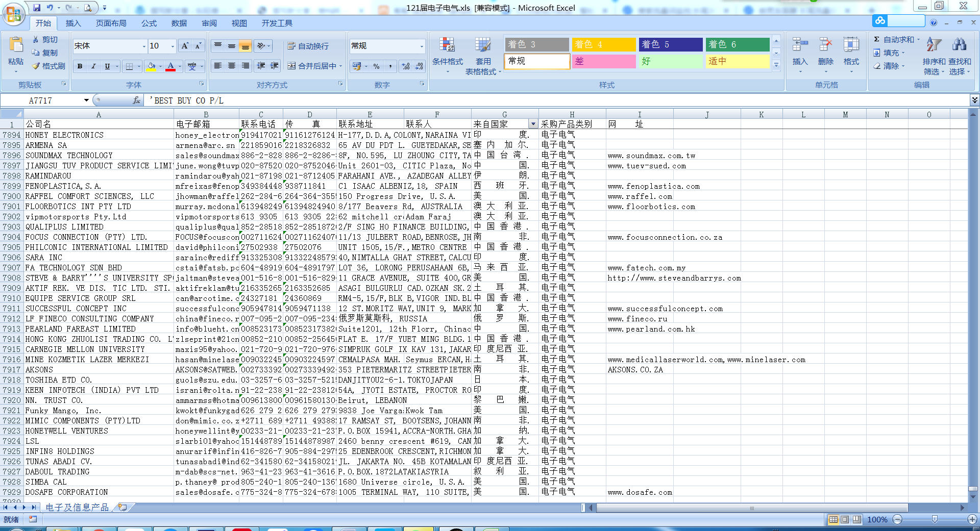This screenshot has width=980, height=531.
Task: Toggle Wrap Text for the cell
Action: click(308, 46)
